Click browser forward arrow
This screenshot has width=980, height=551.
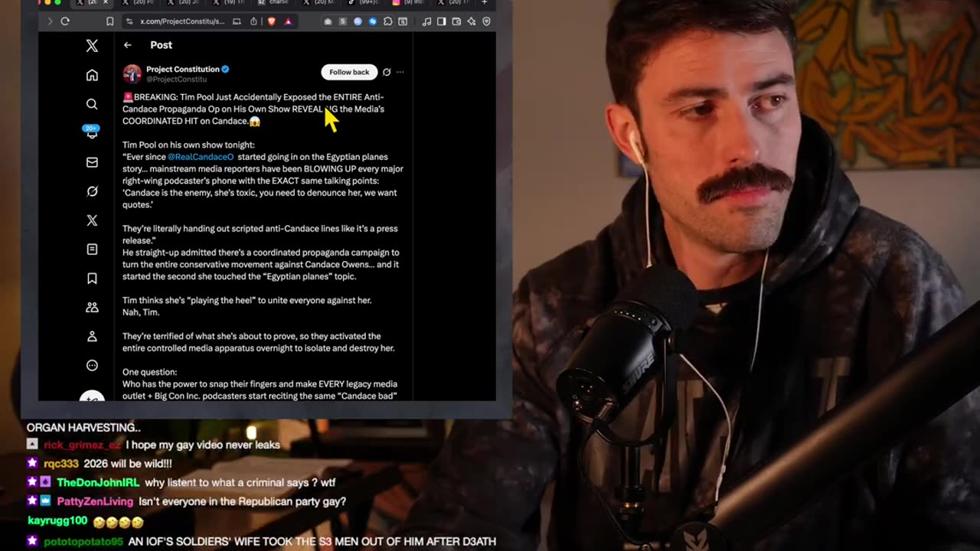coord(50,21)
